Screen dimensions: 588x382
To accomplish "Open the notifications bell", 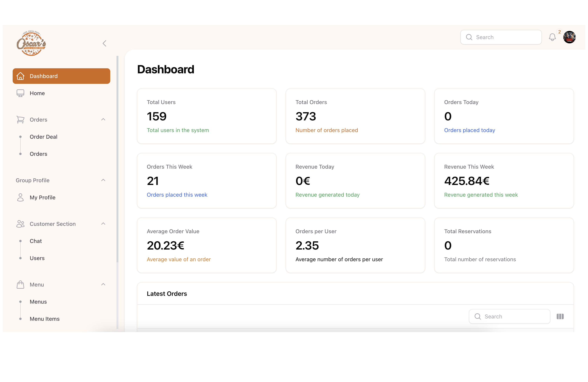I will click(552, 37).
